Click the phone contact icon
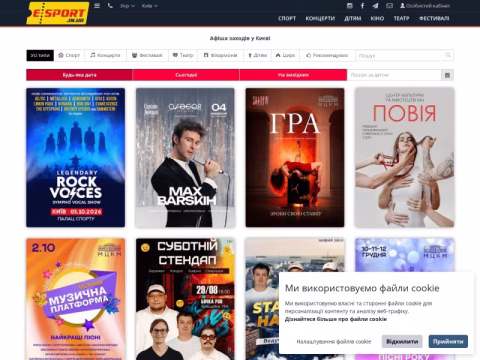Image resolution: width=480 pixels, height=360 pixels. 110,6
